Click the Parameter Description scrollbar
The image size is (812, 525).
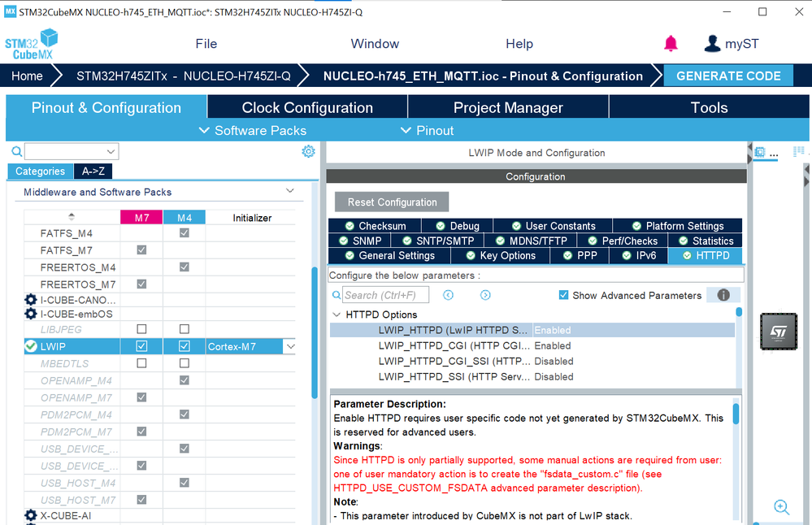(736, 414)
